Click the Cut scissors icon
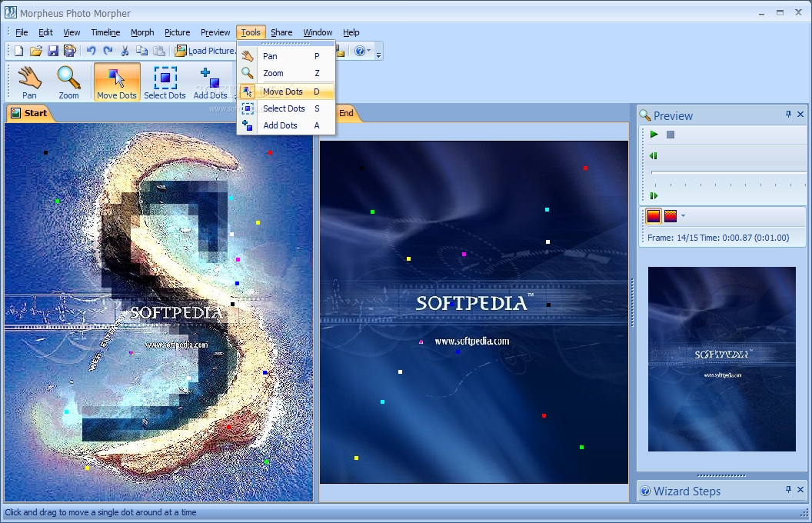This screenshot has height=523, width=812. coord(125,51)
